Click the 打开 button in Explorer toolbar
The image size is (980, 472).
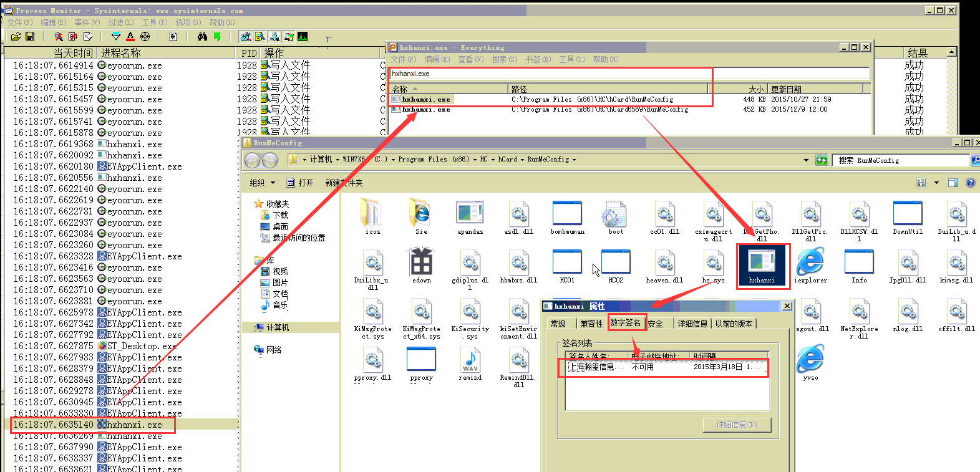click(x=300, y=183)
